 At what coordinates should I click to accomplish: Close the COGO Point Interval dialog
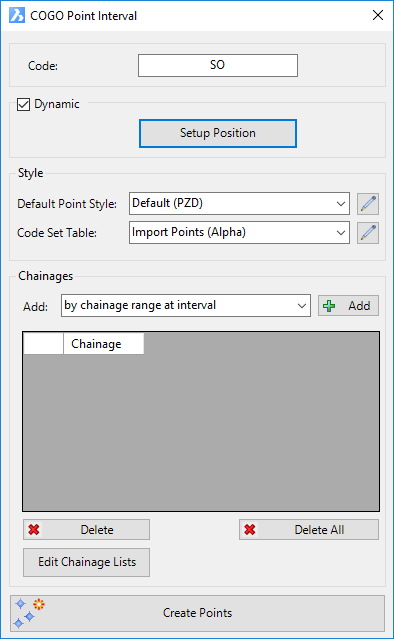tap(378, 15)
